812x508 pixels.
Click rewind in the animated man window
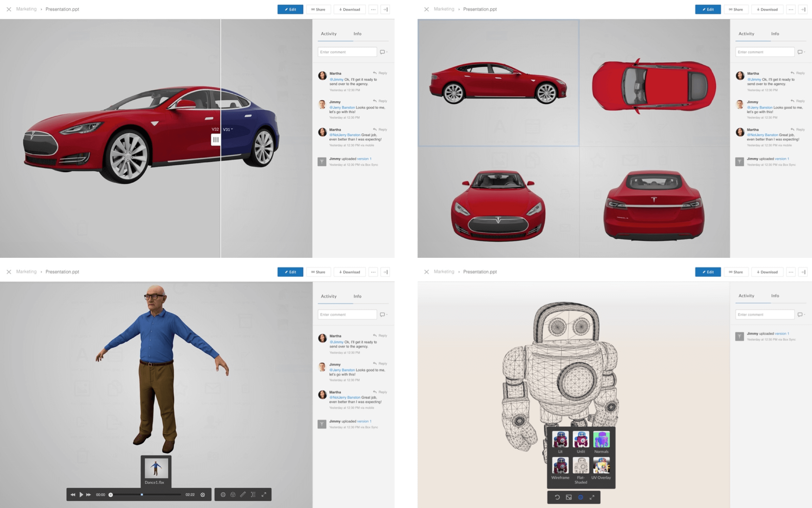73,495
